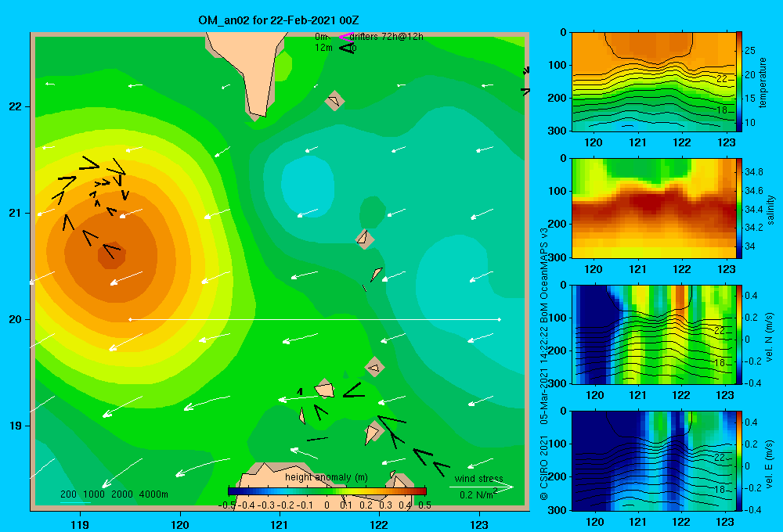Click the vertical 'salinity' axis label
This screenshot has width=783, height=532.
pyautogui.click(x=770, y=210)
